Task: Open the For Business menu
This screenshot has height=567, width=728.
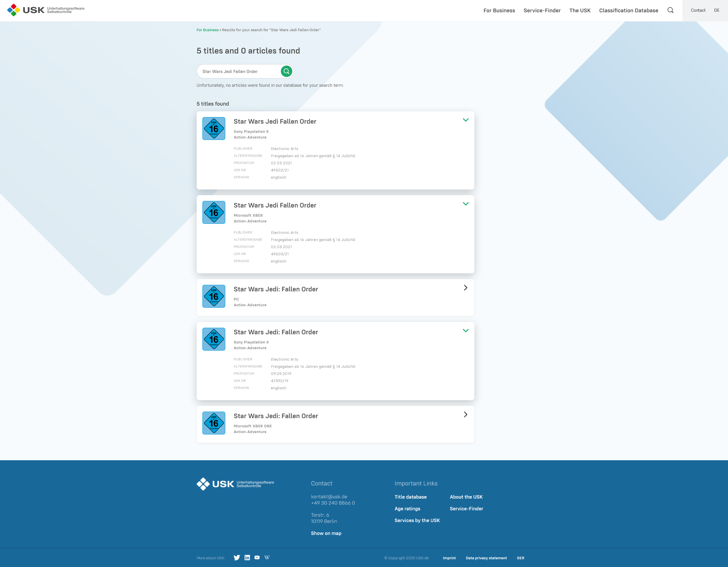Action: click(x=499, y=10)
